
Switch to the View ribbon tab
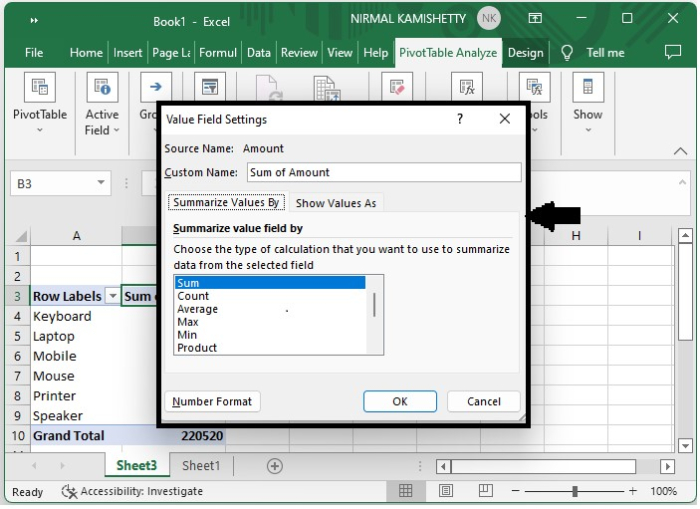coord(340,53)
